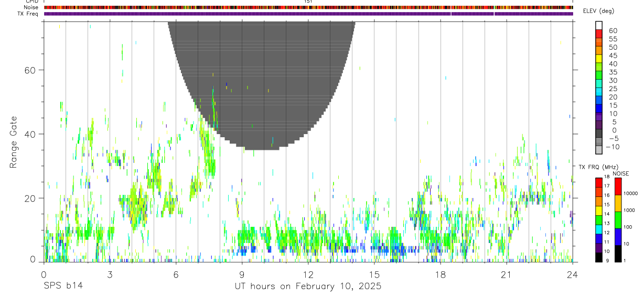
Task: Click the Range Gate axis tick label '40'
Action: point(30,134)
